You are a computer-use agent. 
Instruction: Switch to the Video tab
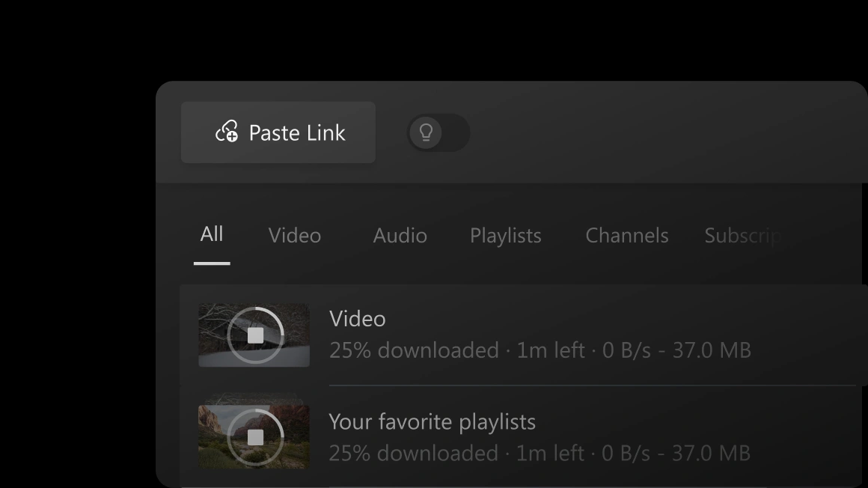coord(295,236)
